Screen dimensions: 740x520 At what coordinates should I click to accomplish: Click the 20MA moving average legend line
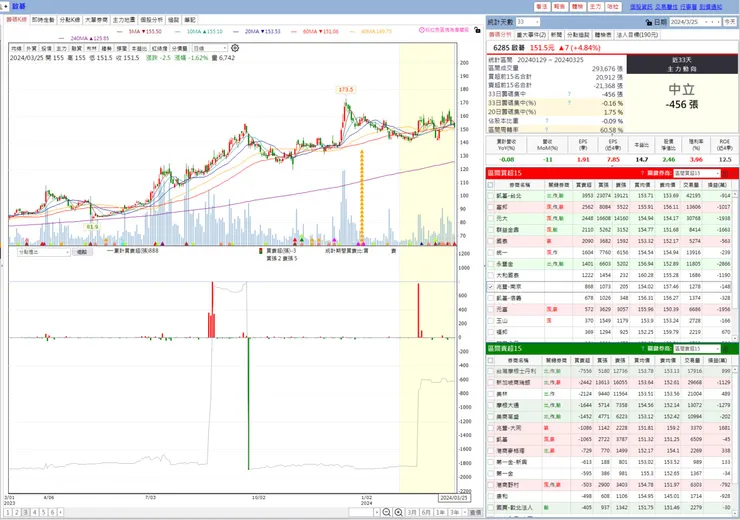257,31
